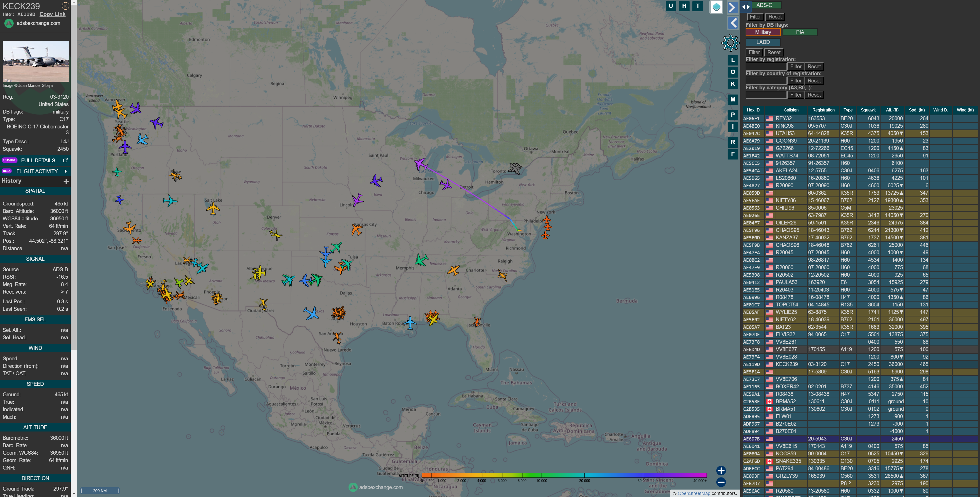Focus country of registration filter input
The height and width of the screenshot is (497, 980).
pos(766,81)
